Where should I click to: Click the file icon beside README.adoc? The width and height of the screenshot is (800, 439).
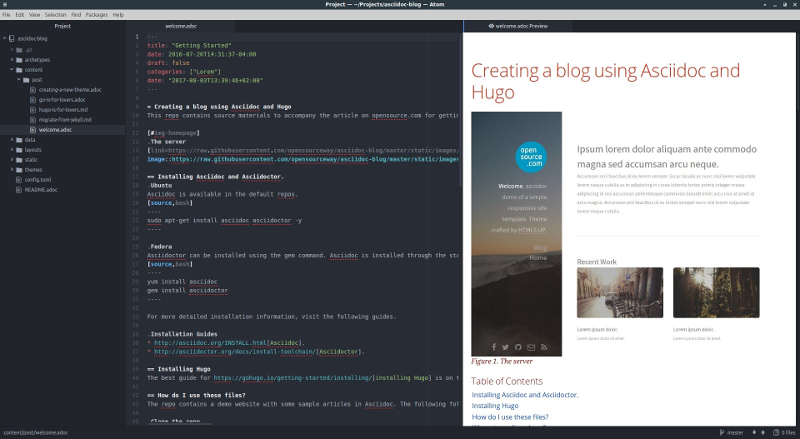(19, 189)
